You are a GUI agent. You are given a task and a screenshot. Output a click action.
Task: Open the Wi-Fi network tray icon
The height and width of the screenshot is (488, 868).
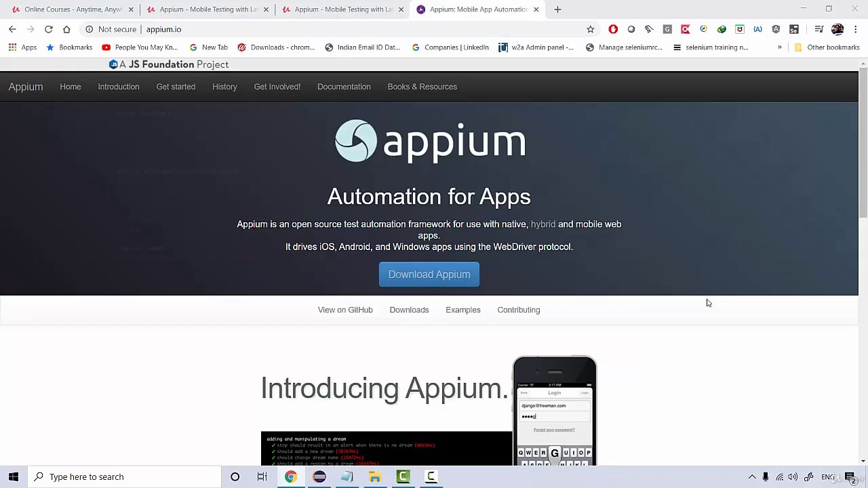780,477
